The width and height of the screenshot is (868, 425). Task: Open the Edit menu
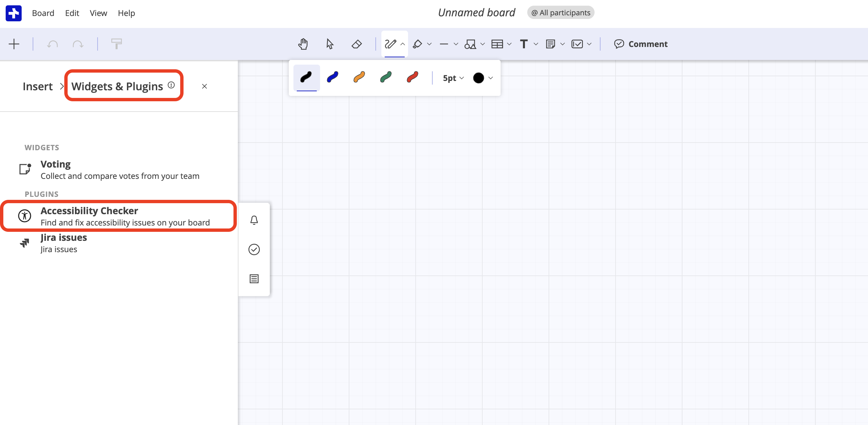tap(72, 13)
